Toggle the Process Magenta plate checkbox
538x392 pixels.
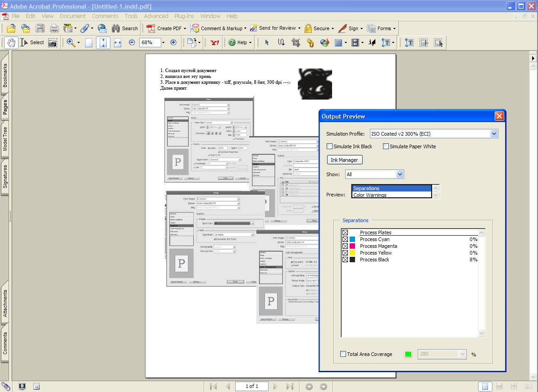(345, 246)
